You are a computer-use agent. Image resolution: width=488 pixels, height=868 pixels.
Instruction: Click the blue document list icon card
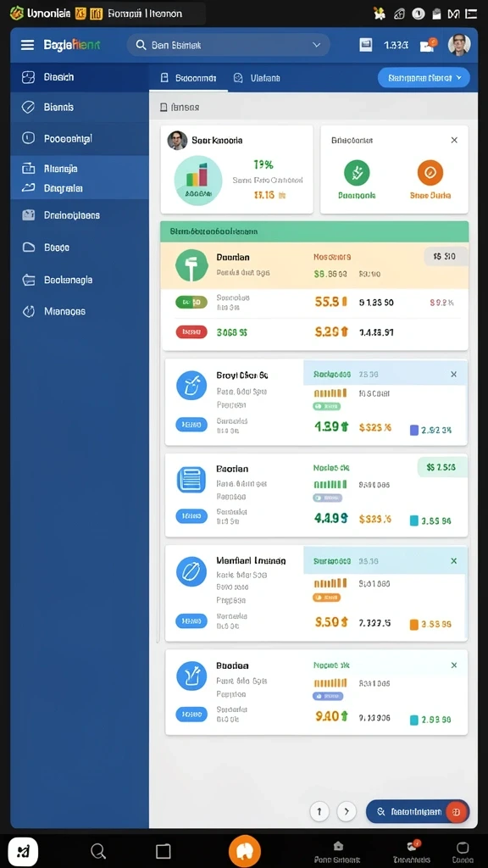pyautogui.click(x=191, y=480)
